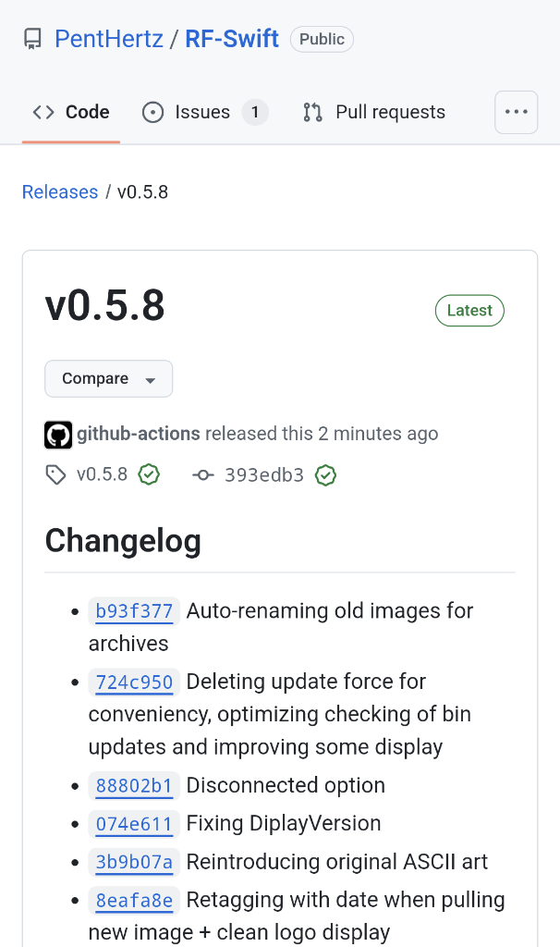Click the tag icon beside v0.5.8
560x947 pixels.
pos(55,474)
